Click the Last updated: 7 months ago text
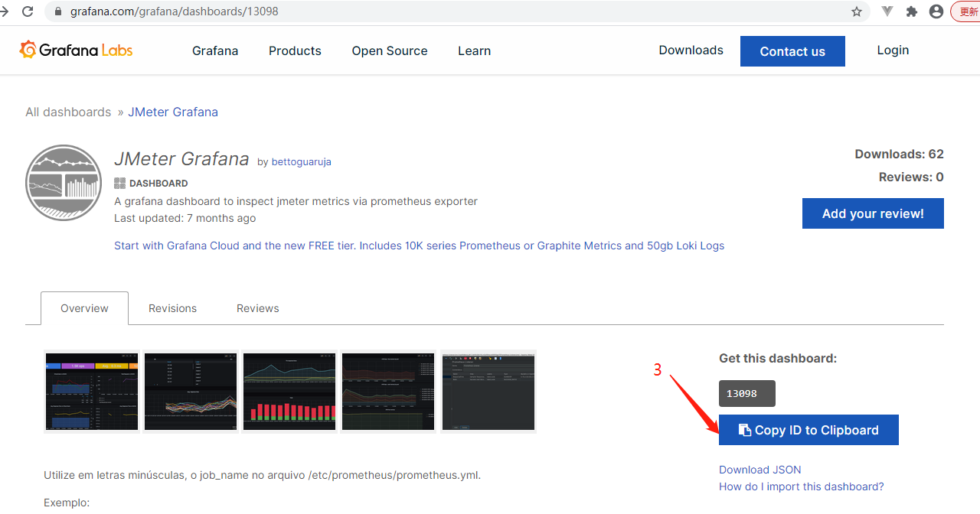 (x=185, y=218)
